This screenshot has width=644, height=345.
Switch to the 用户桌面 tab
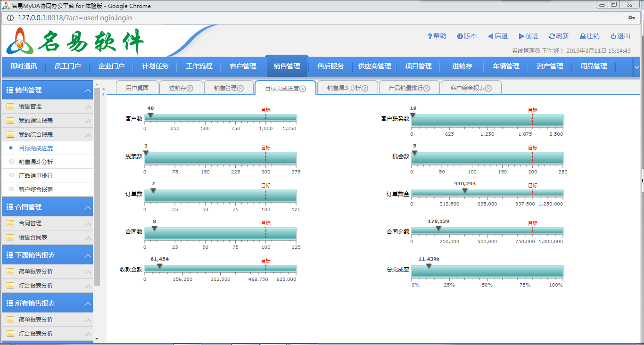(x=137, y=88)
